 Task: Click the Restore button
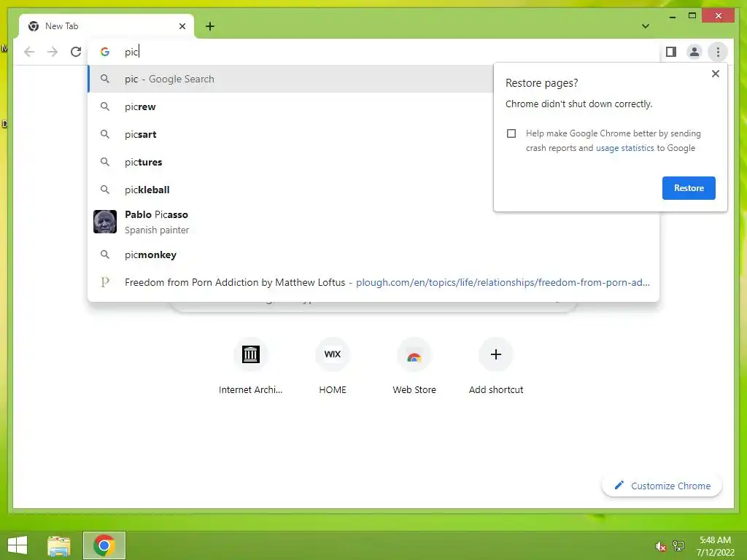[x=689, y=188]
